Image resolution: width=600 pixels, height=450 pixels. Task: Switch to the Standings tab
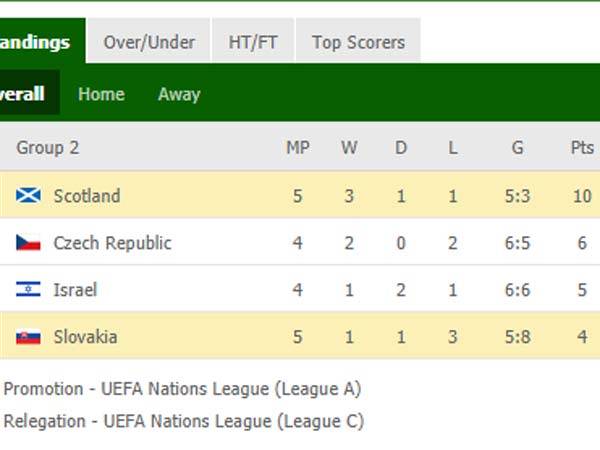tap(36, 42)
